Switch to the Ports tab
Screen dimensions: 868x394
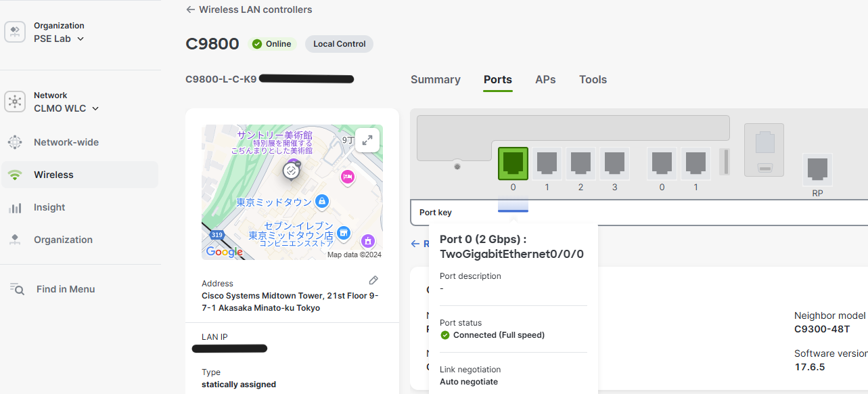(x=498, y=79)
